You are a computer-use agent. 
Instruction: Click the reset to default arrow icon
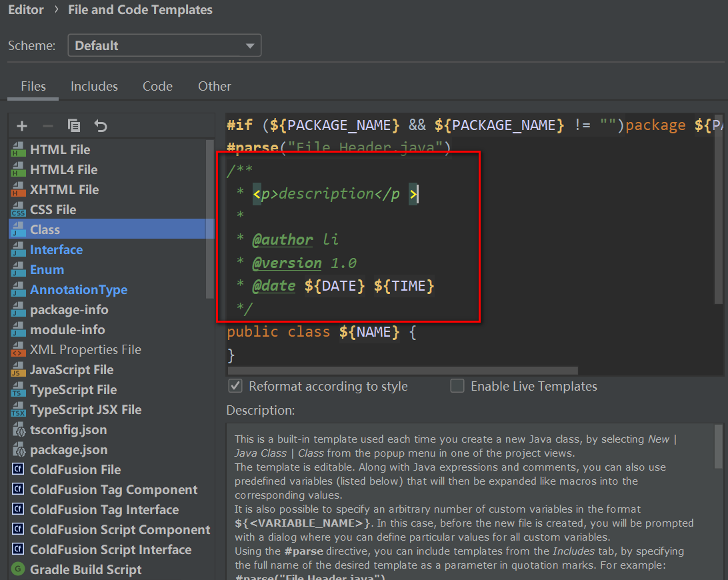pos(100,126)
